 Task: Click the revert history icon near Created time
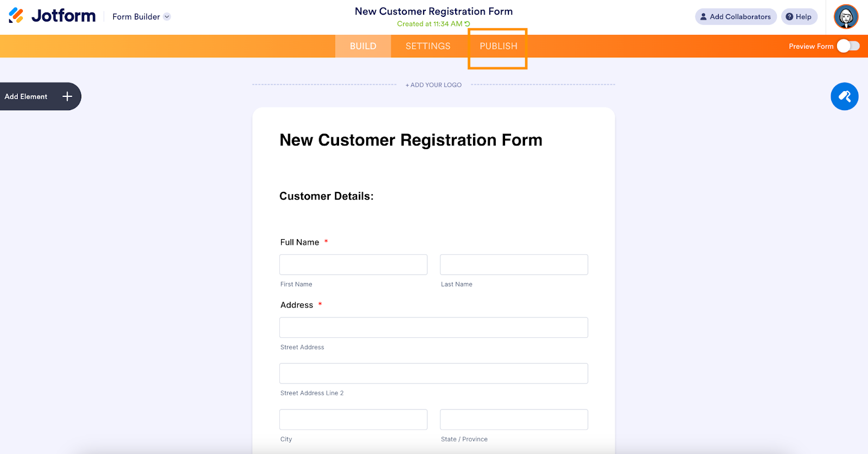(x=467, y=24)
